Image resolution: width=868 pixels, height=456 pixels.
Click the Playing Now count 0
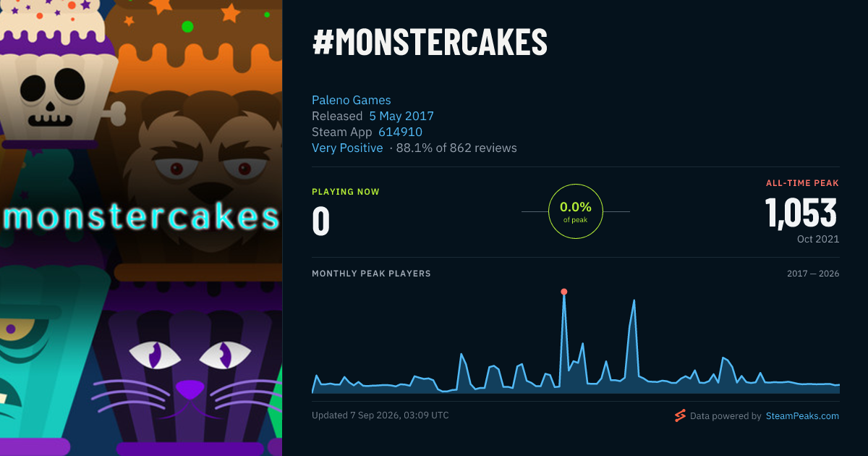pyautogui.click(x=321, y=221)
